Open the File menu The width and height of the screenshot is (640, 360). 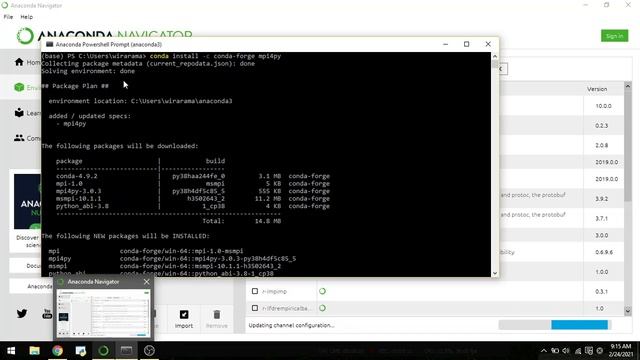(8, 17)
